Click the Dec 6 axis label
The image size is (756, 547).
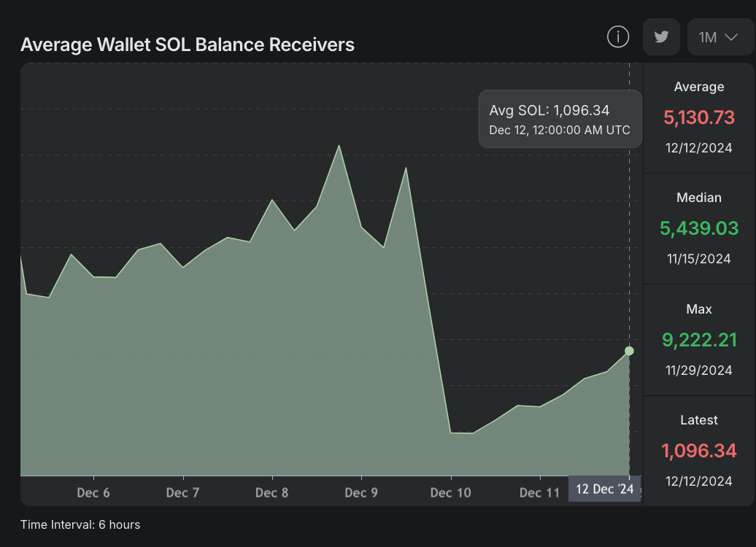[x=93, y=493]
